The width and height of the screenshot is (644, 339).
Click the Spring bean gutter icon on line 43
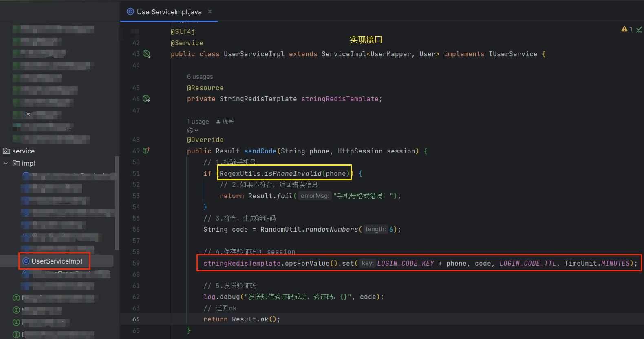(x=147, y=54)
